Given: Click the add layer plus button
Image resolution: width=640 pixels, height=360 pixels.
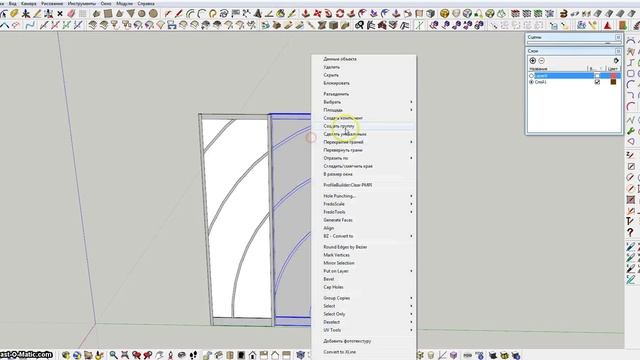Looking at the screenshot, I should coord(533,60).
